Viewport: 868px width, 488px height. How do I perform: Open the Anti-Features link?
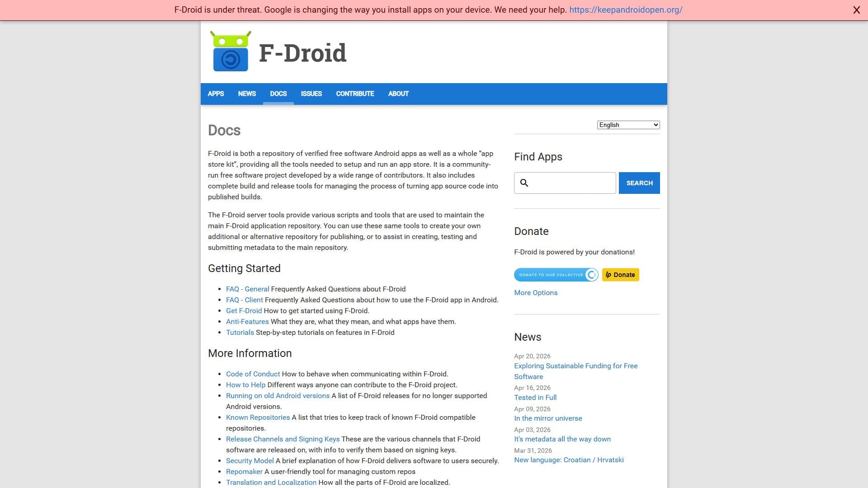click(247, 322)
